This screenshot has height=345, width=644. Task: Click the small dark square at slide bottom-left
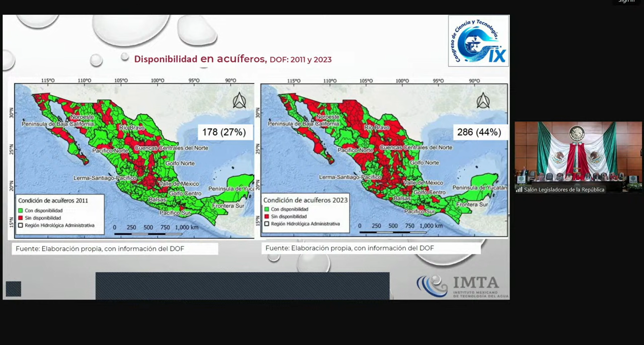[x=13, y=289]
